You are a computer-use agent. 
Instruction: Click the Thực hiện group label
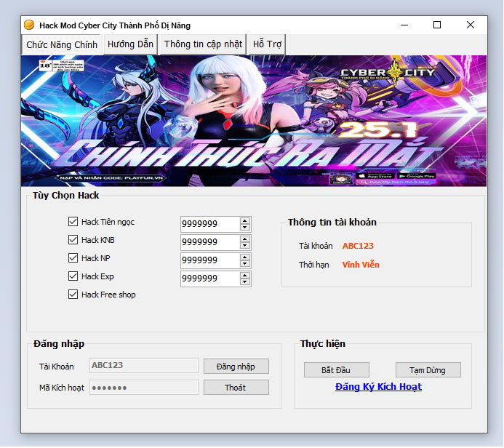click(323, 344)
